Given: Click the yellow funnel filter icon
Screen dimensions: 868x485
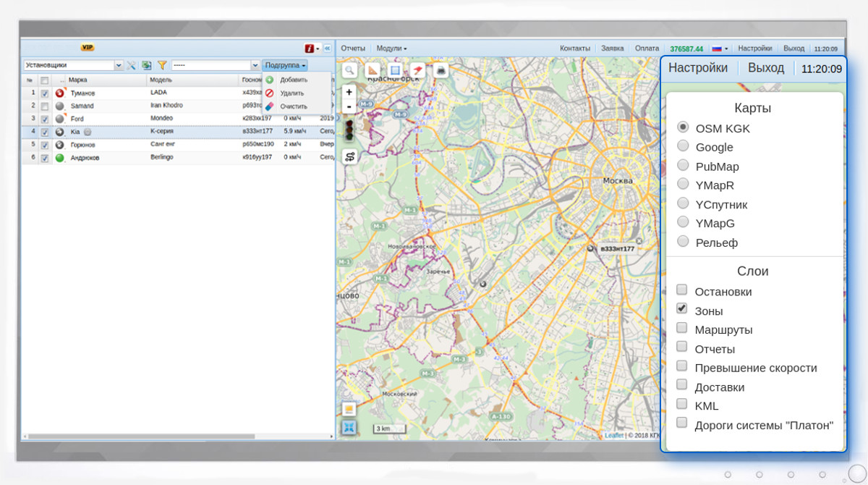Looking at the screenshot, I should click(x=162, y=65).
